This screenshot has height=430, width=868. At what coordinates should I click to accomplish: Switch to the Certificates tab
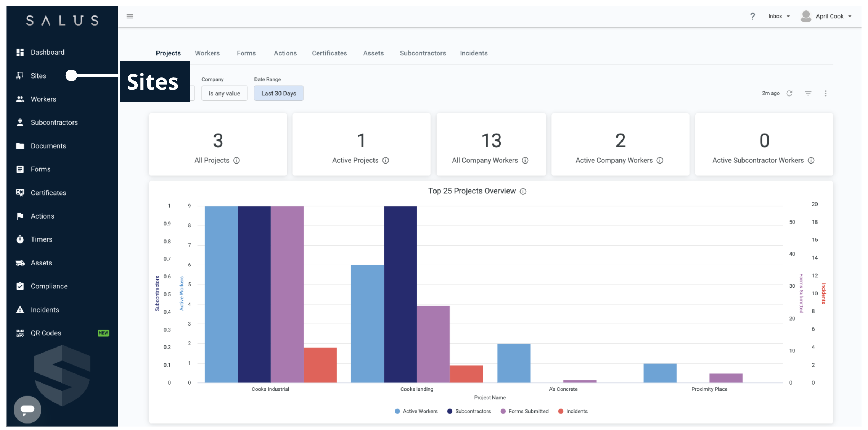click(x=329, y=53)
